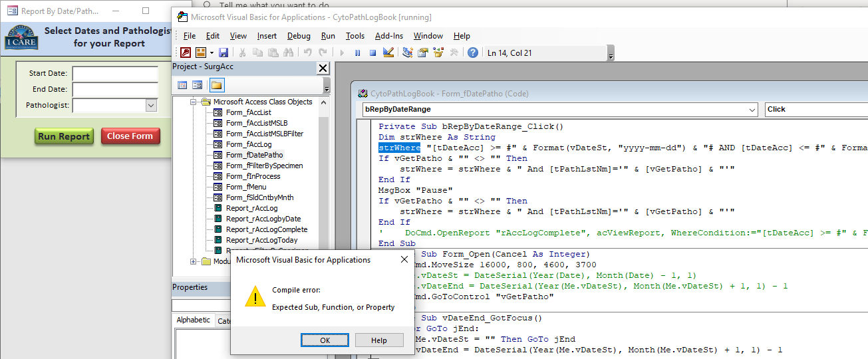Image resolution: width=868 pixels, height=359 pixels.
Task: Click Close Form button on form
Action: pos(130,136)
